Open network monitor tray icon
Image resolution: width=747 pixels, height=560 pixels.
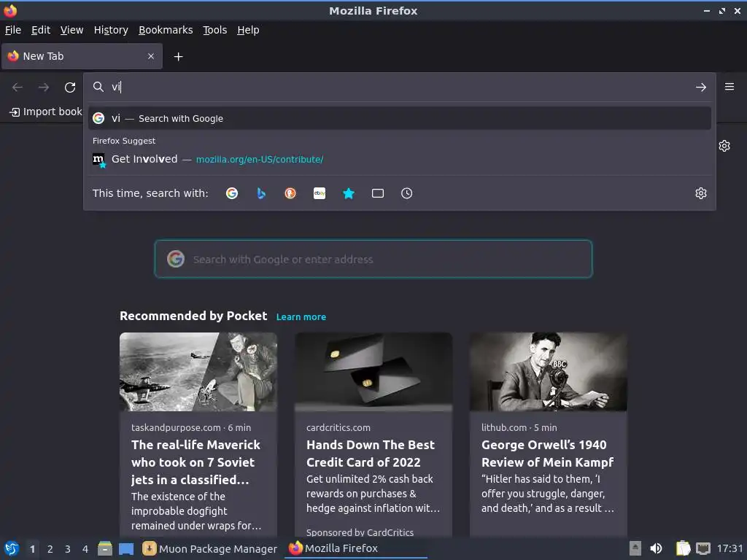(x=703, y=548)
